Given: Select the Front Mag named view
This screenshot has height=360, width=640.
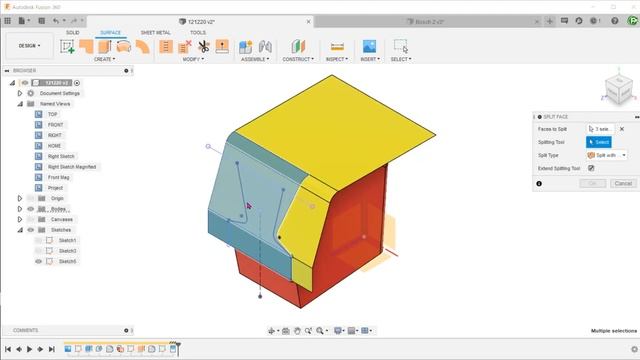Looking at the screenshot, I should 58,178.
